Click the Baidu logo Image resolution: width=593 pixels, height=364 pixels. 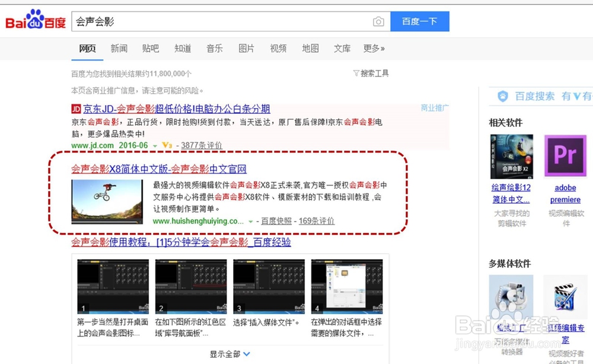pyautogui.click(x=36, y=20)
